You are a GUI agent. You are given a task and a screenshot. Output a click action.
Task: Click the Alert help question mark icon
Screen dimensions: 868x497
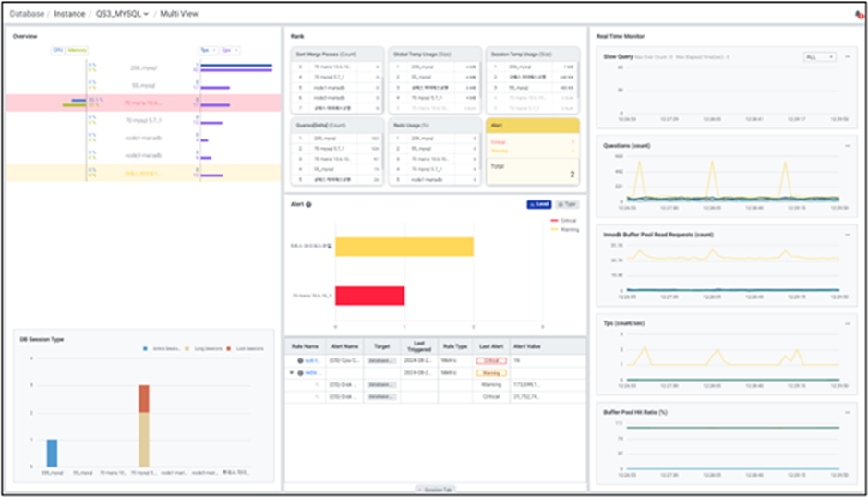point(308,204)
